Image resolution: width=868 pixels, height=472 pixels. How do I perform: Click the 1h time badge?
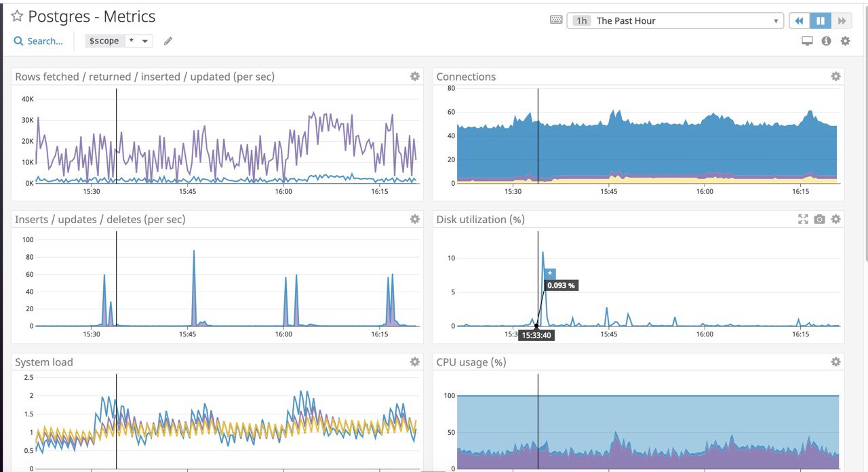pos(581,21)
